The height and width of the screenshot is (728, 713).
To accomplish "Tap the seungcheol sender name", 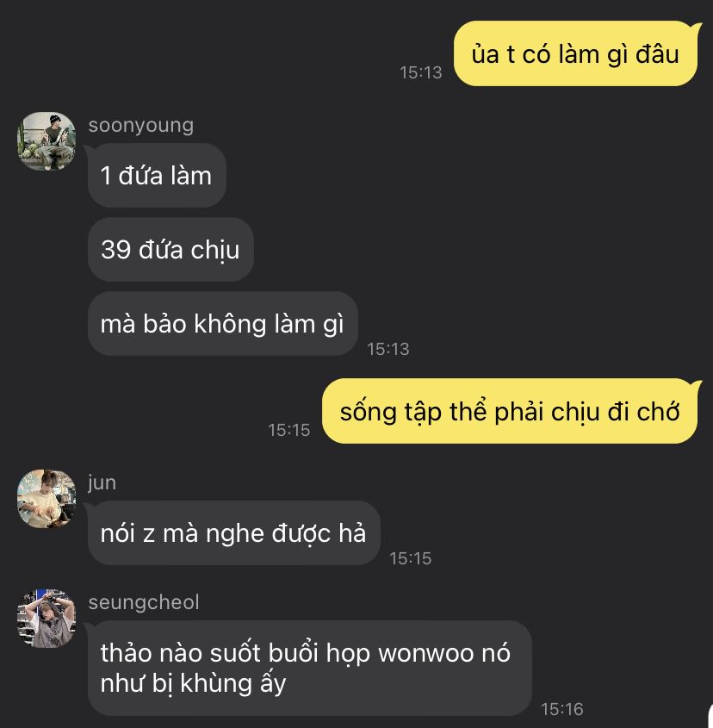I will pos(144,602).
